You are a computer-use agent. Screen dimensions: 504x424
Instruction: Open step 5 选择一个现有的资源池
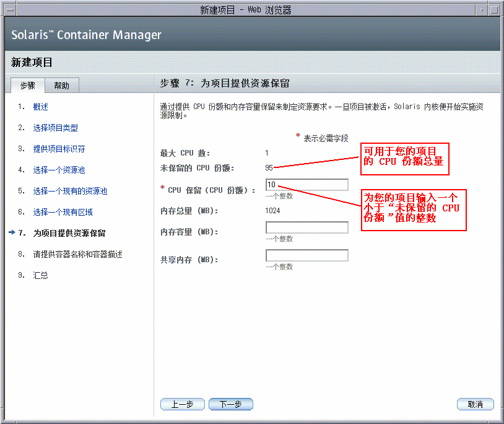coord(70,191)
